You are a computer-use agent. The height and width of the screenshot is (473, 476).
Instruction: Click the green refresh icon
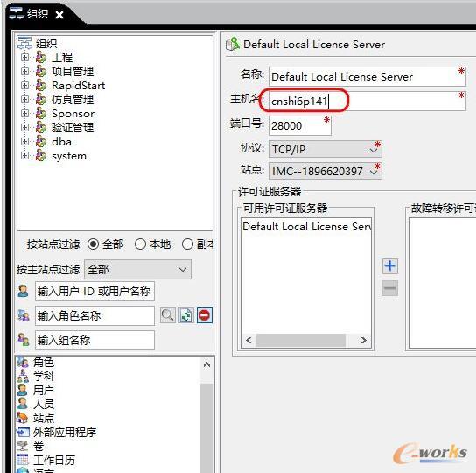point(186,315)
